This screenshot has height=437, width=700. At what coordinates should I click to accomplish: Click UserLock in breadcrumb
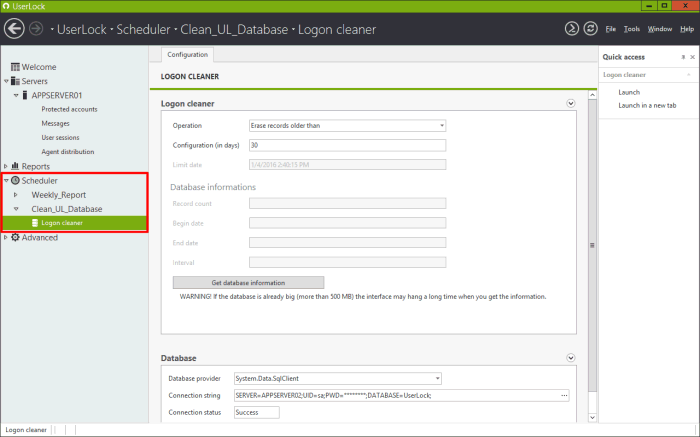(81, 29)
